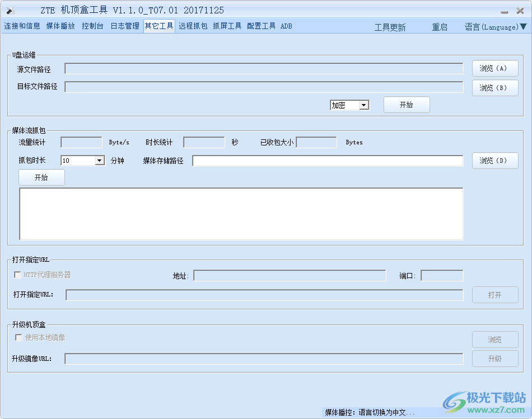Viewport: 532px width, 419px height.
Task: Click status bar text 媒体播控: 语言切换为中文
Action: pos(370,412)
